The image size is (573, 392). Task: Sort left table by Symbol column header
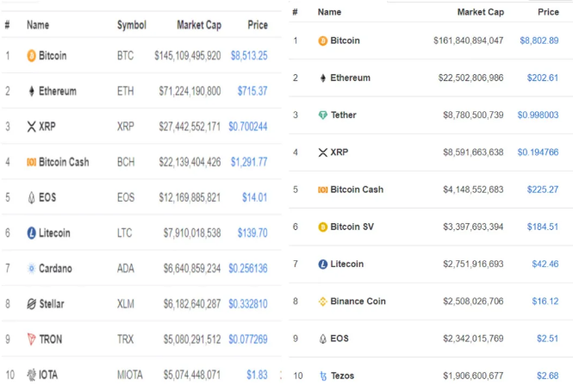pyautogui.click(x=131, y=25)
